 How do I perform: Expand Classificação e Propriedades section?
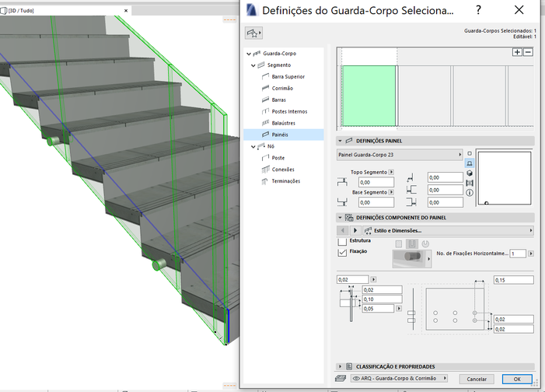(x=341, y=366)
